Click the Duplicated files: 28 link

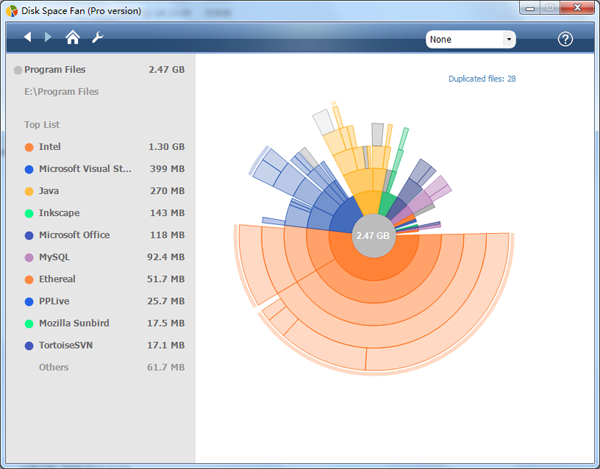[x=483, y=78]
